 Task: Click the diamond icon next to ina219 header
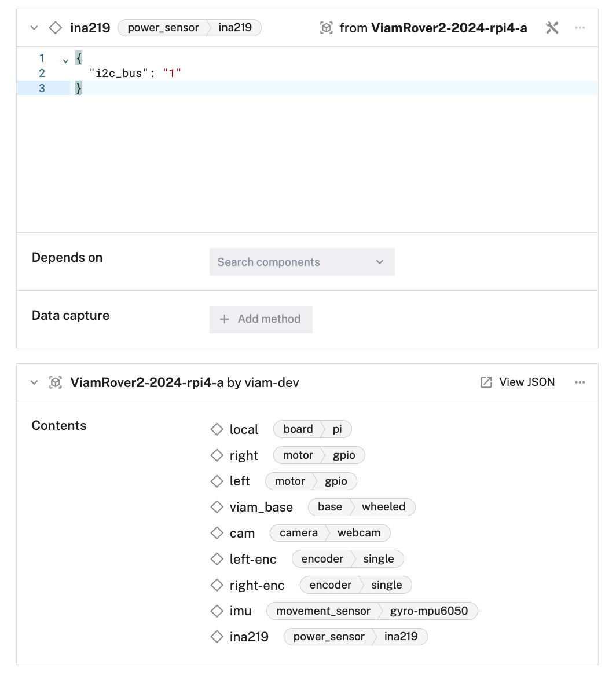(56, 28)
